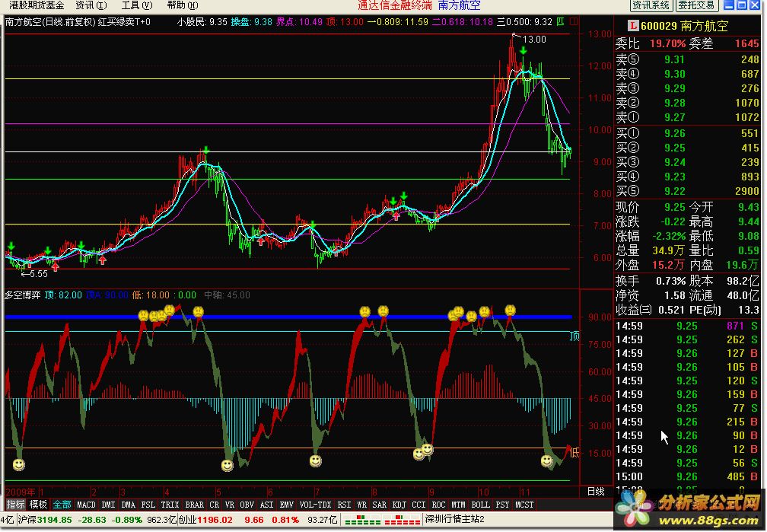The height and width of the screenshot is (532, 767).
Task: Switch indicator to ASI
Action: click(x=266, y=505)
